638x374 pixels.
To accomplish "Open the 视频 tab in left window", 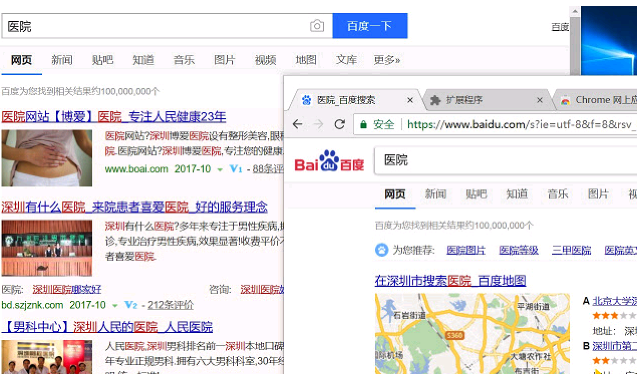I will coord(265,60).
